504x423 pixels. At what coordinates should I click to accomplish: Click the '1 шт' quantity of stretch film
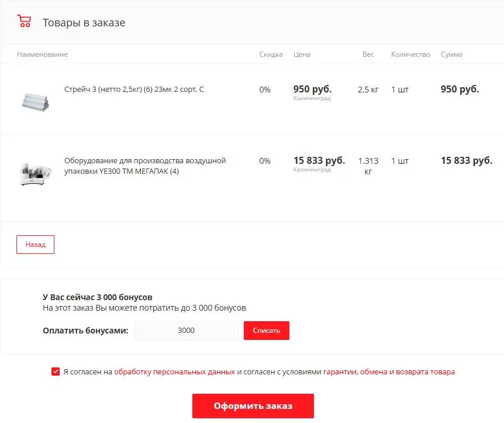[400, 90]
